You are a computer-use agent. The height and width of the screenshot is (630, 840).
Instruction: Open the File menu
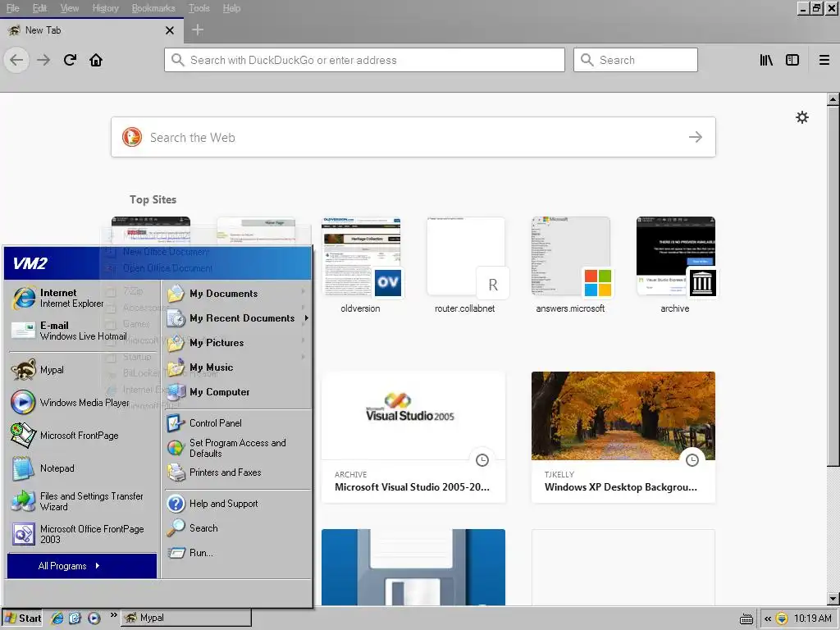point(13,8)
